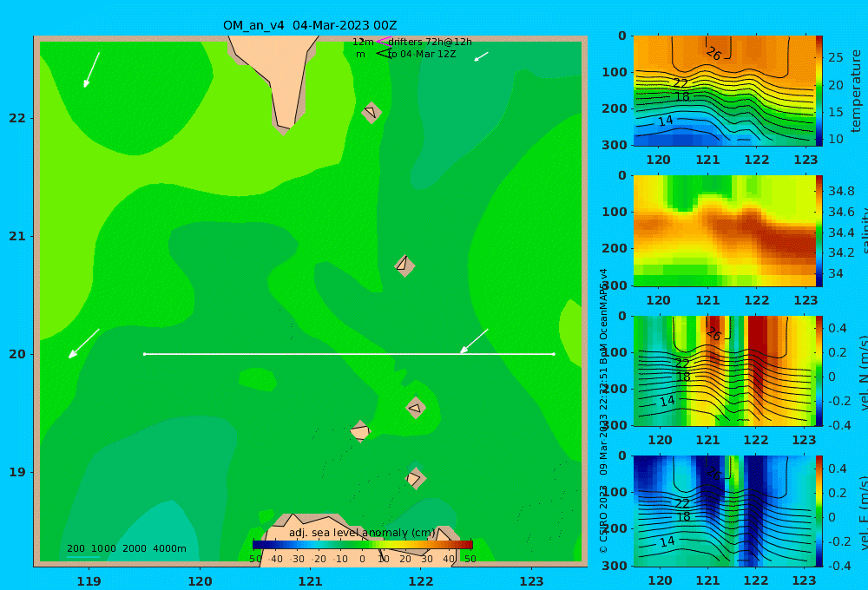The image size is (868, 590).
Task: Click the 19 latitude tick label on main map
Action: point(17,472)
